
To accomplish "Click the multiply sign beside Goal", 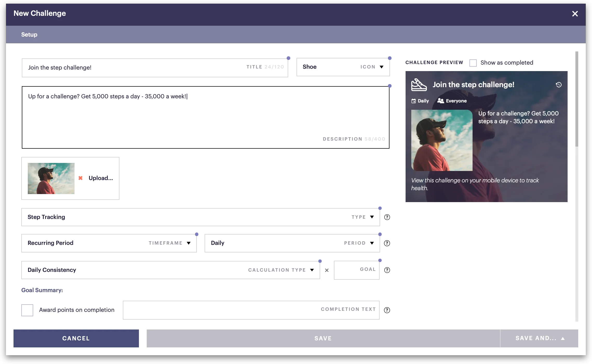I will coord(327,270).
